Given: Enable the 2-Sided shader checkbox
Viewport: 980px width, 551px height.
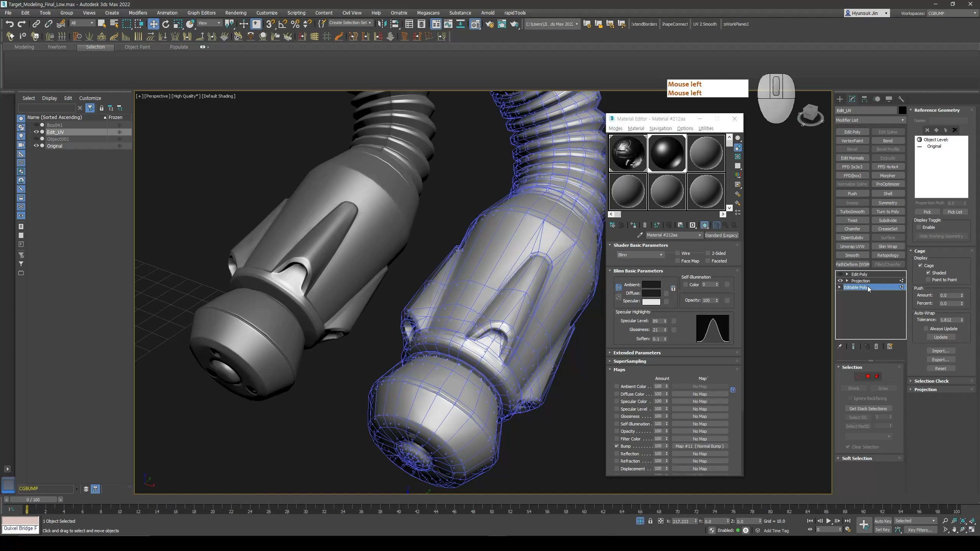Looking at the screenshot, I should [x=708, y=253].
